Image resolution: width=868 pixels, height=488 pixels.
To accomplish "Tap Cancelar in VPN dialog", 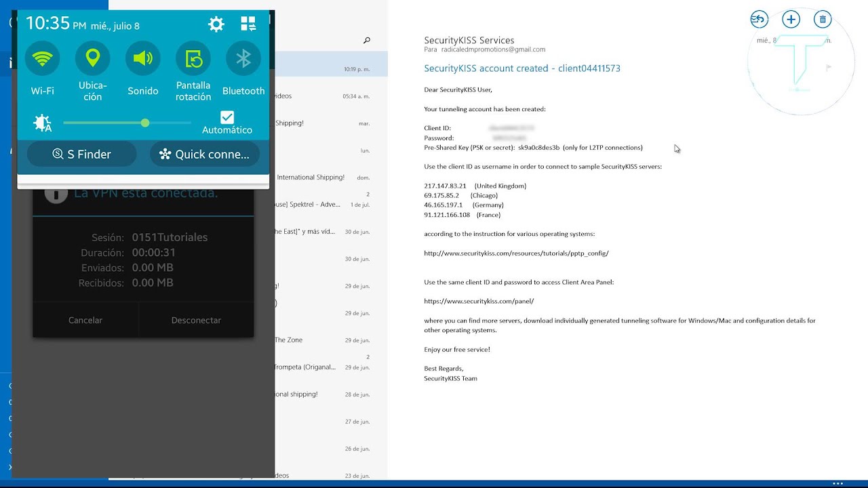I will (85, 320).
